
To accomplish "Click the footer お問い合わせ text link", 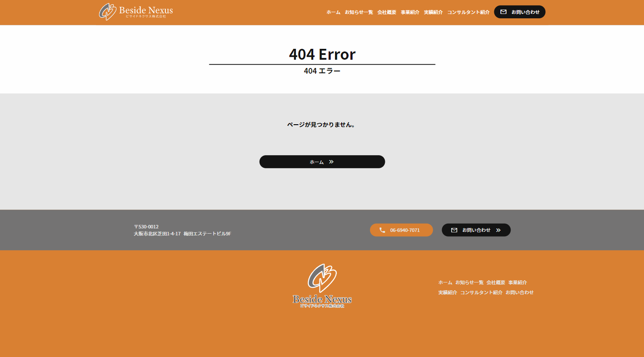I will pyautogui.click(x=519, y=292).
